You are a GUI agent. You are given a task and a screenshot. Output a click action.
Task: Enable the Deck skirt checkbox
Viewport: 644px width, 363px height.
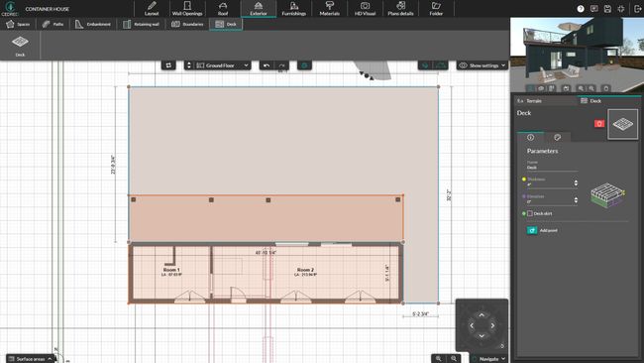point(530,214)
